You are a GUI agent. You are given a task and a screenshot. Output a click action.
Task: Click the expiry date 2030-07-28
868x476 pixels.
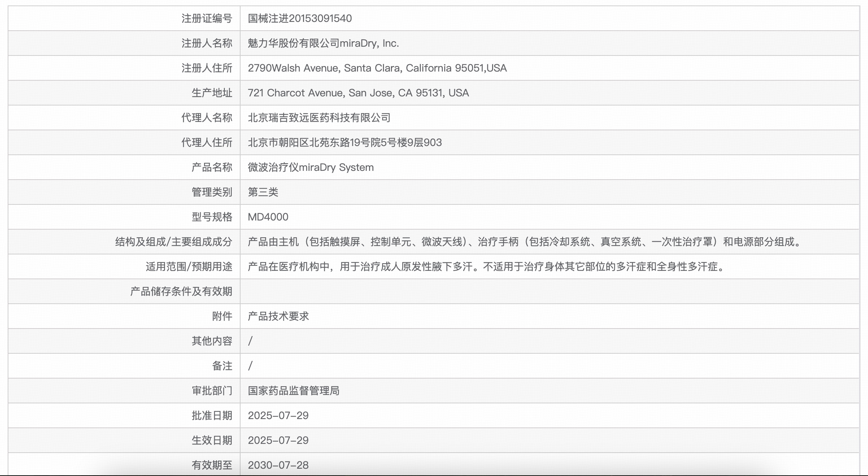coord(278,465)
